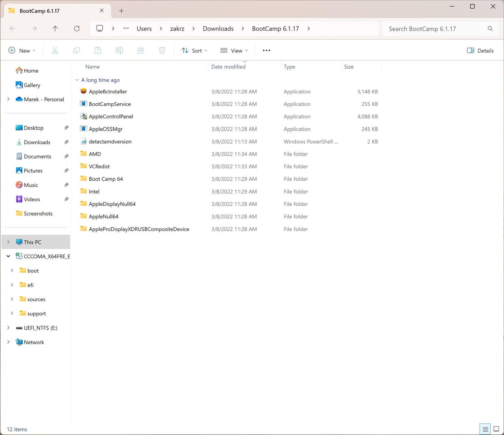
Task: Go up one folder level arrow
Action: click(x=55, y=29)
